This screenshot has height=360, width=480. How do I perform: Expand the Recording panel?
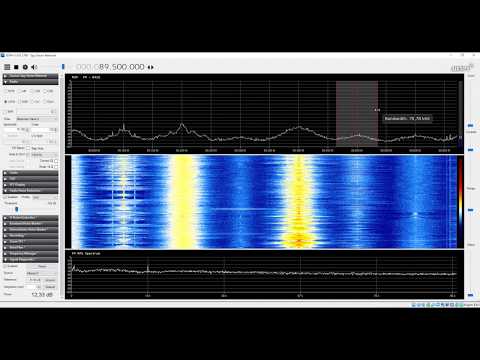point(30,236)
